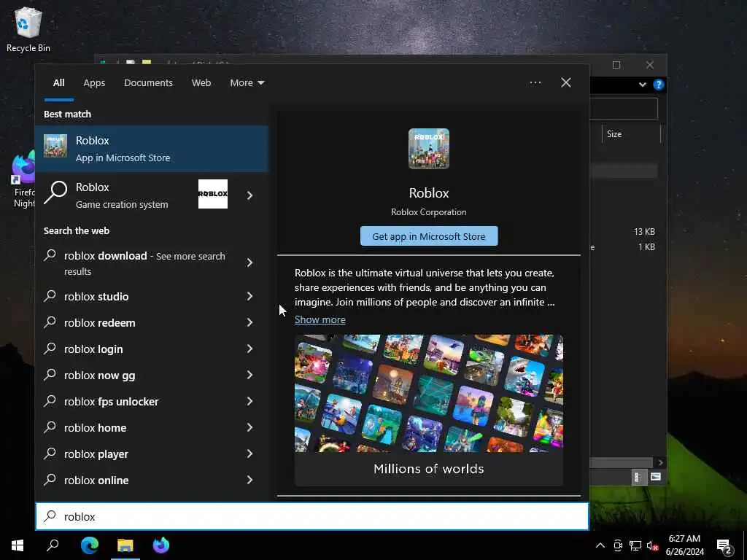Click the Roblox best match app thumbnail
Screen dimensions: 747x560
coord(55,146)
